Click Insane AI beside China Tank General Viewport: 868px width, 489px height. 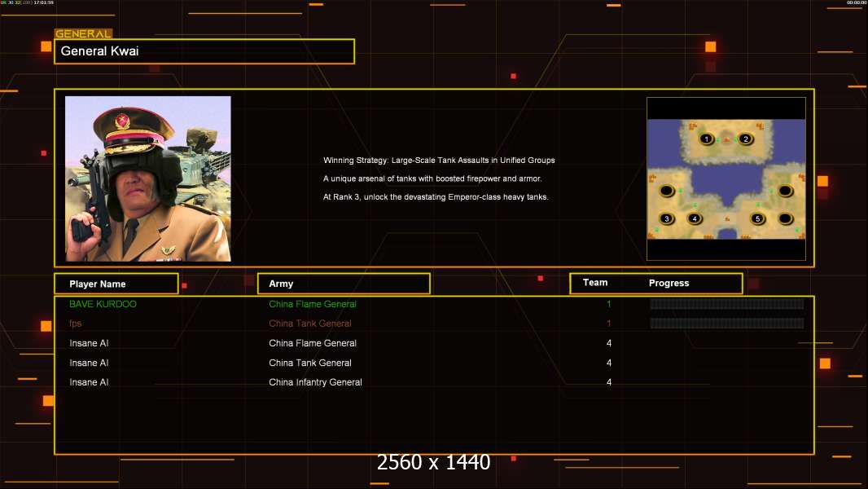pos(89,363)
